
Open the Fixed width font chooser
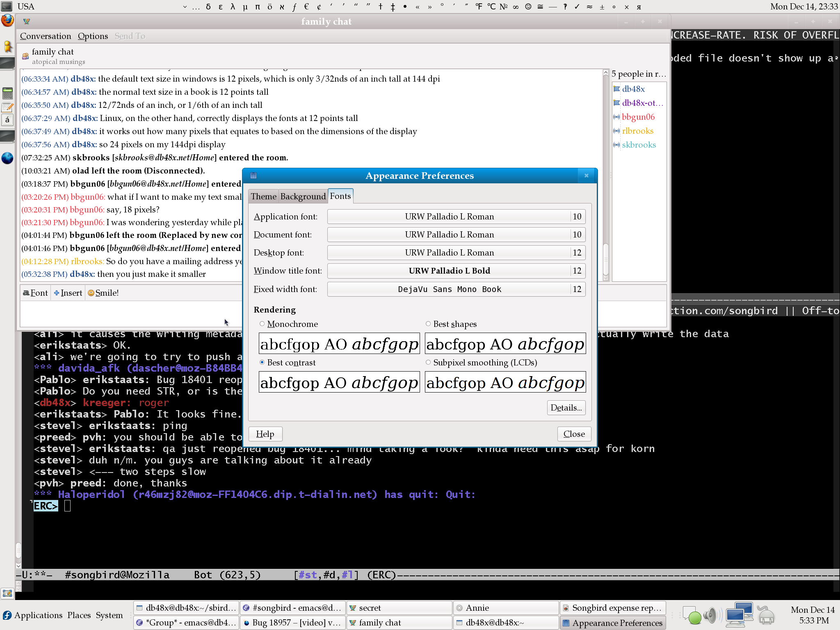[456, 289]
